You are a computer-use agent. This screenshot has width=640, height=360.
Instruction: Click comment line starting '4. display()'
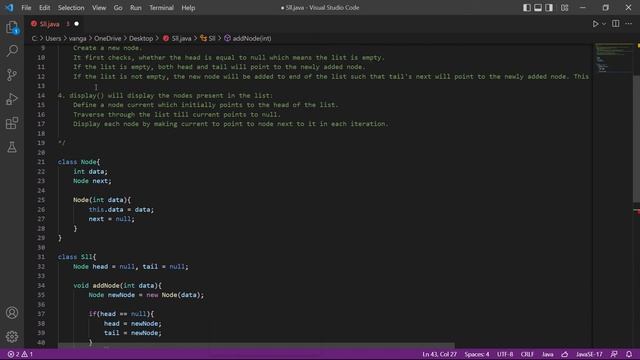pyautogui.click(x=165, y=96)
